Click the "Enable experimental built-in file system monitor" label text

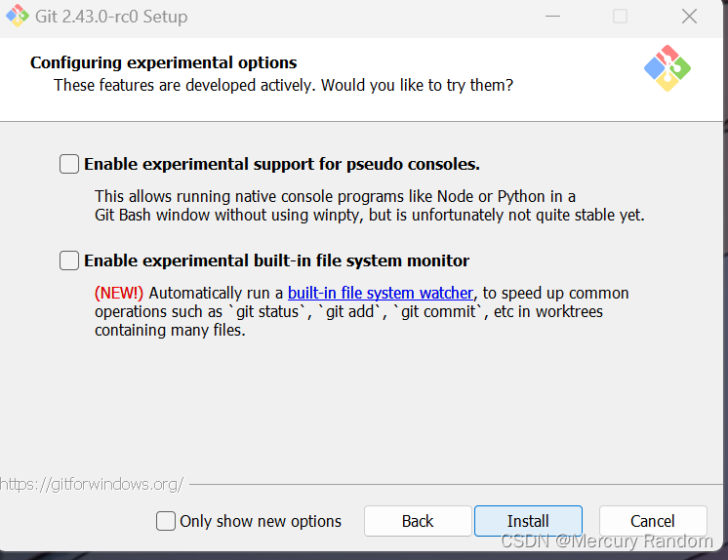(276, 260)
